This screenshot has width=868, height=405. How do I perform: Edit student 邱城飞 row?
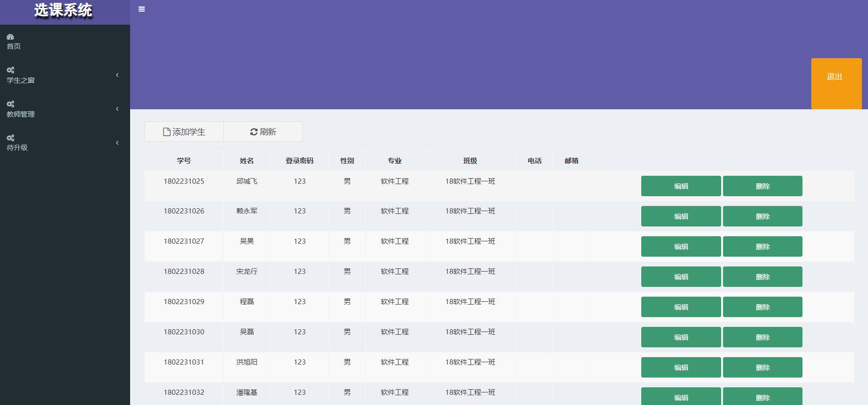(681, 186)
